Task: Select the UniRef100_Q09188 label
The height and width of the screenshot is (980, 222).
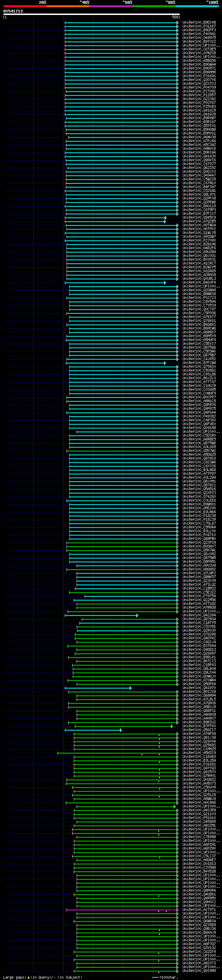Action: tap(199, 428)
